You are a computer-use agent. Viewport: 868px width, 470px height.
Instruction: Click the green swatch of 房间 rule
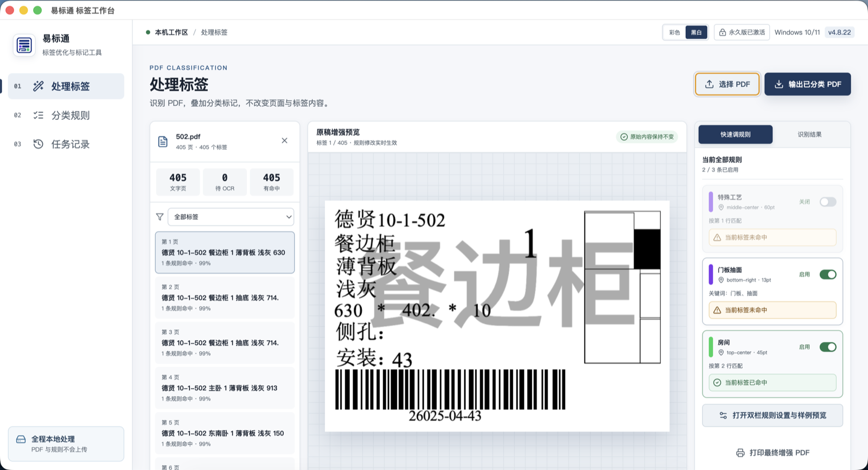pyautogui.click(x=711, y=347)
